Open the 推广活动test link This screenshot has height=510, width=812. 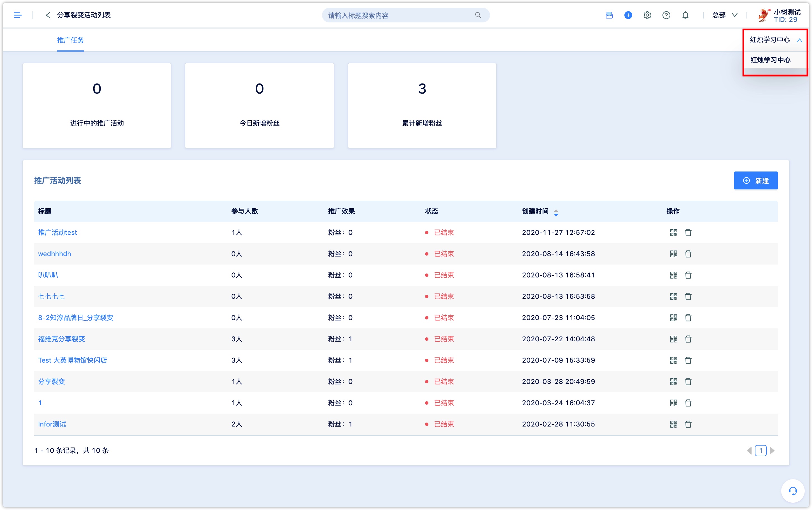click(x=57, y=232)
